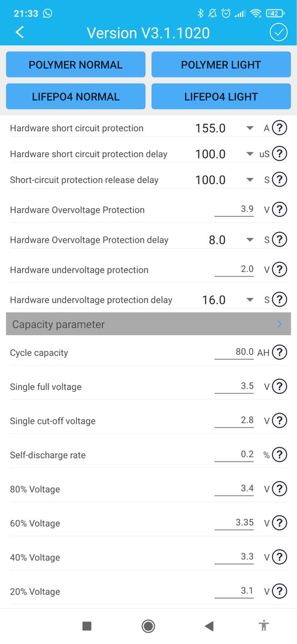The width and height of the screenshot is (297, 644).
Task: Edit the 60% Voltage input field
Action: point(234,523)
